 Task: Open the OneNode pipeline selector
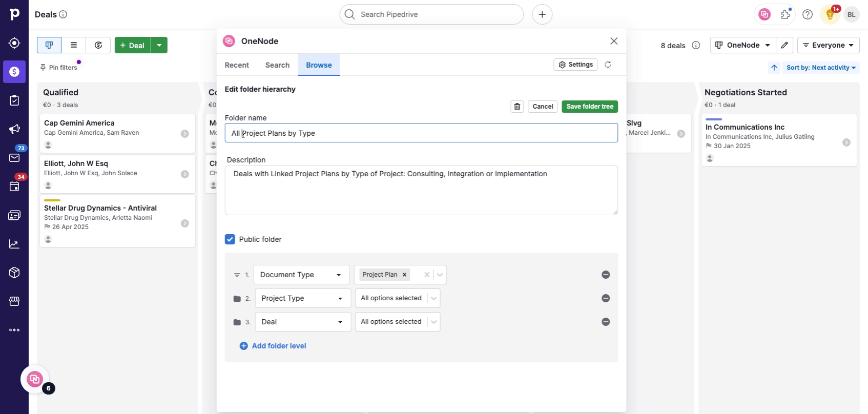click(x=743, y=45)
